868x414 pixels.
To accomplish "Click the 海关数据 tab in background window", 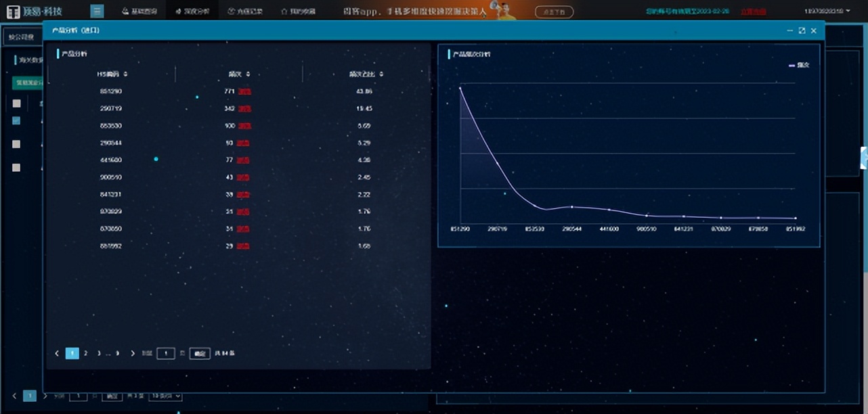I will tap(30, 60).
